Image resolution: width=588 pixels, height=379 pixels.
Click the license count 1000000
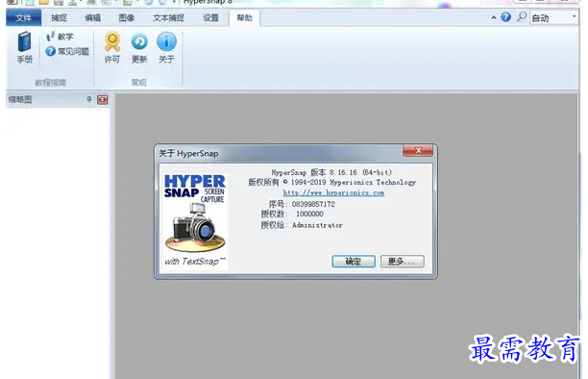[309, 215]
